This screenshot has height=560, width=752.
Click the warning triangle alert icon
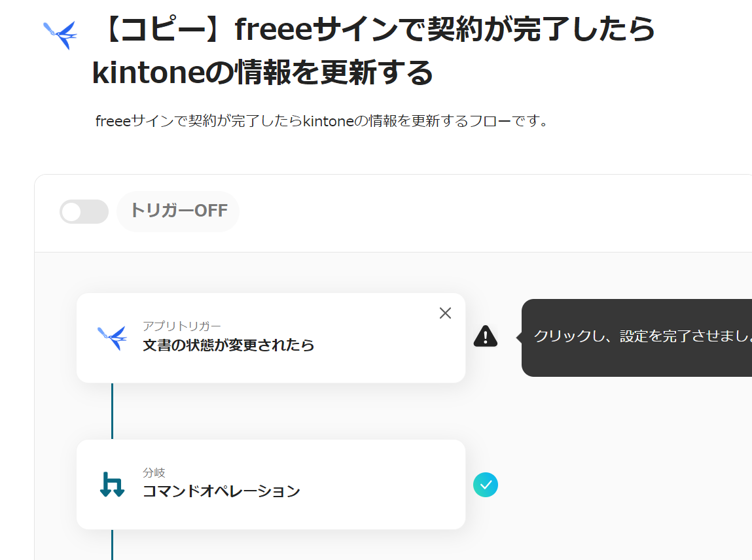485,336
